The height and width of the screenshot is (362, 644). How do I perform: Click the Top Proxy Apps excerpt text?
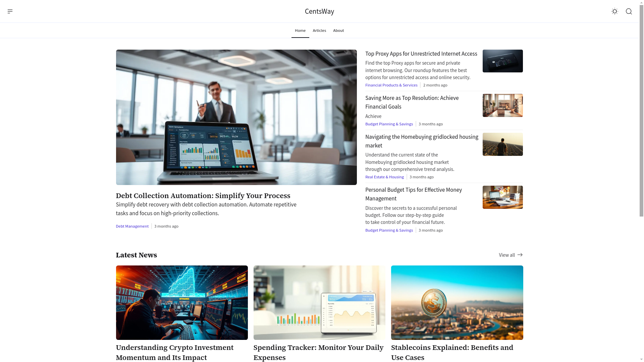click(418, 70)
